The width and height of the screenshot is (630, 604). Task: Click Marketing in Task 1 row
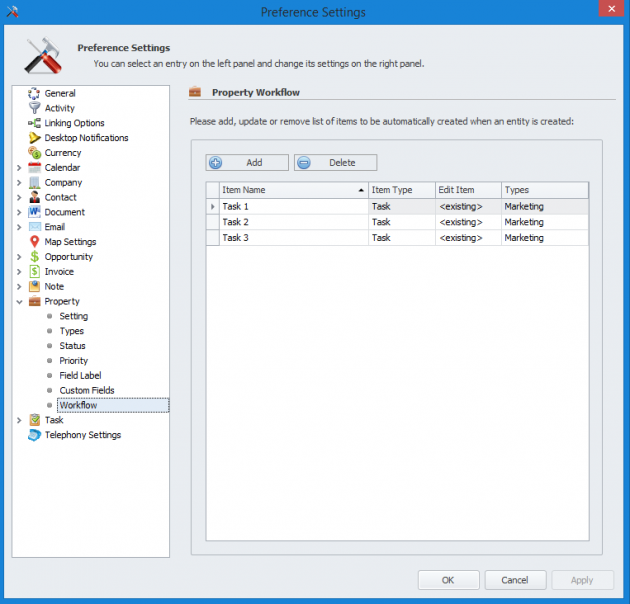point(524,207)
